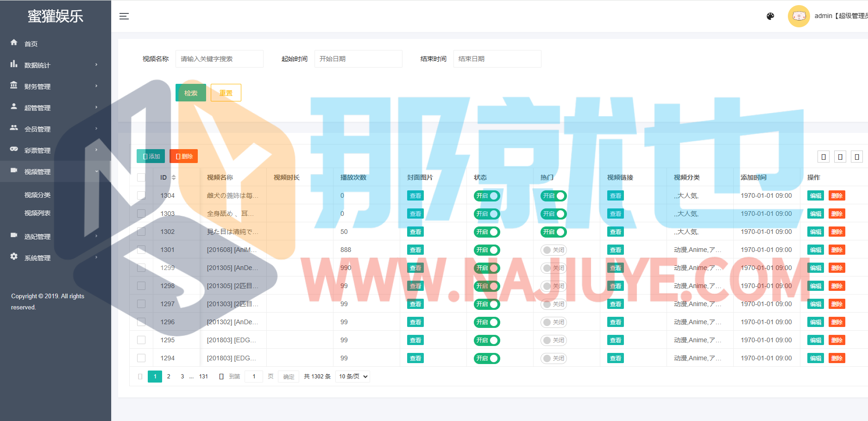The width and height of the screenshot is (868, 421).
Task: Sort the table by ID column arrows
Action: click(x=174, y=177)
